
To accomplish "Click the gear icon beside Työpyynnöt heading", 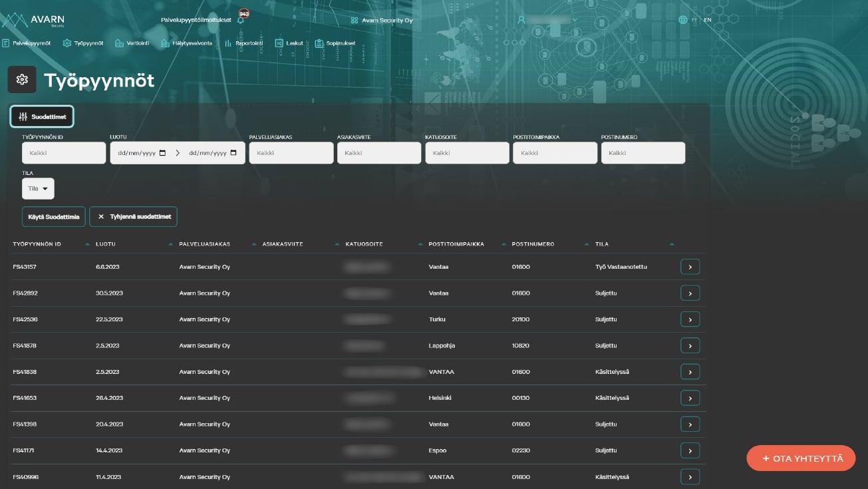I will click(x=22, y=80).
